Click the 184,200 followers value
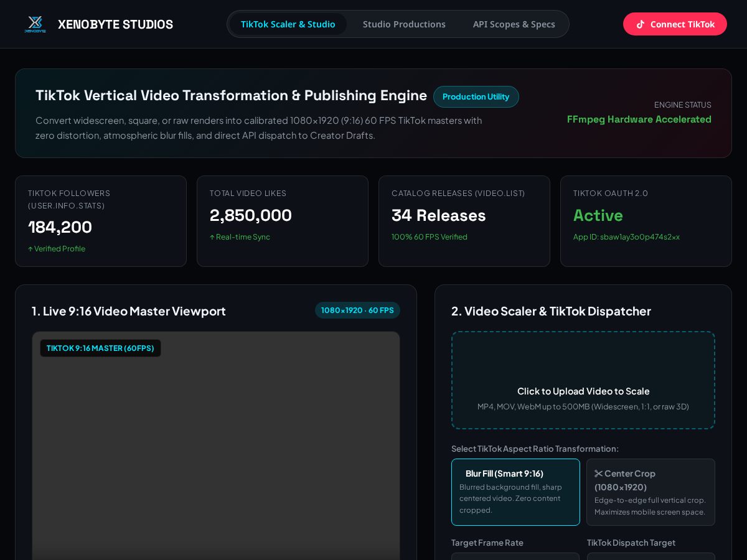The height and width of the screenshot is (560, 747). coord(60,227)
